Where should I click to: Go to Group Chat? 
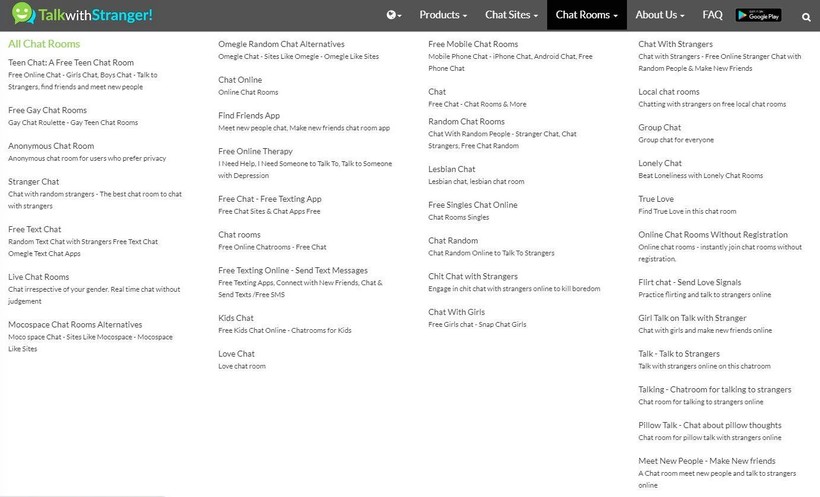point(659,127)
